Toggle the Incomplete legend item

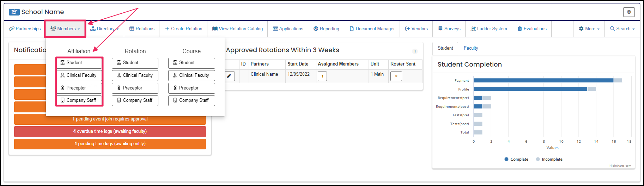click(x=549, y=159)
